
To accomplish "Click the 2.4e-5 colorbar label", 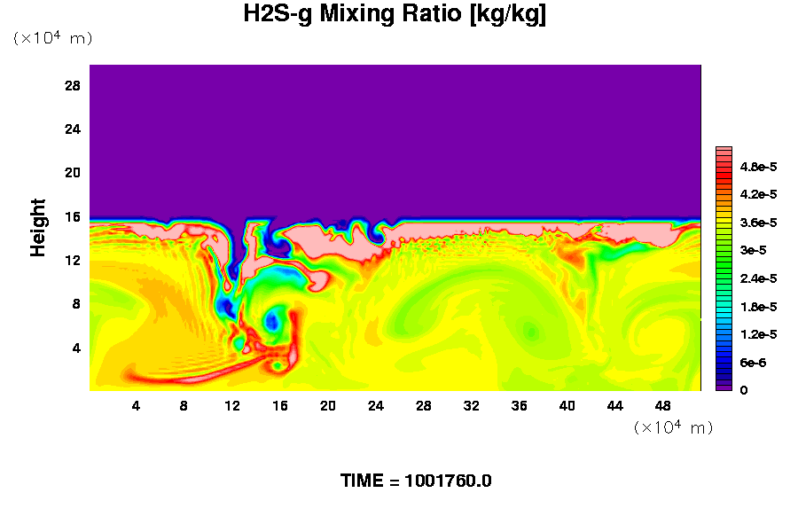I will [759, 278].
